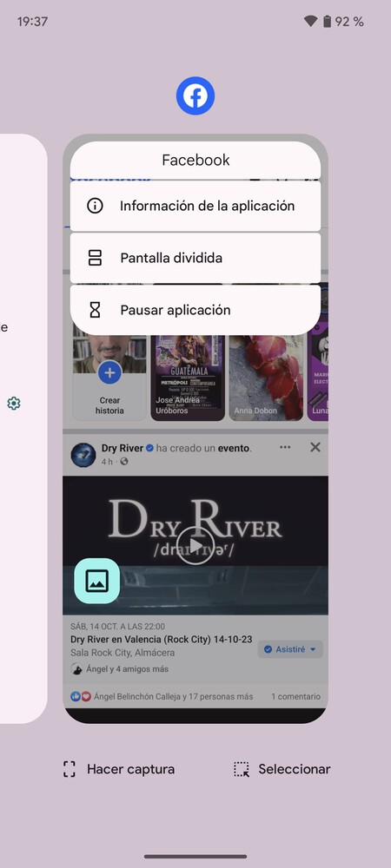Open the 1 comentario link
The width and height of the screenshot is (391, 868).
295,696
